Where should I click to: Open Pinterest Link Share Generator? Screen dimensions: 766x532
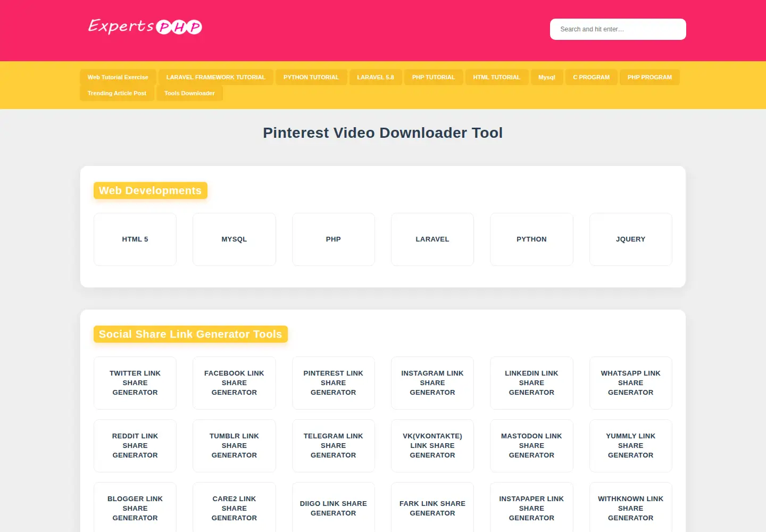[334, 383]
